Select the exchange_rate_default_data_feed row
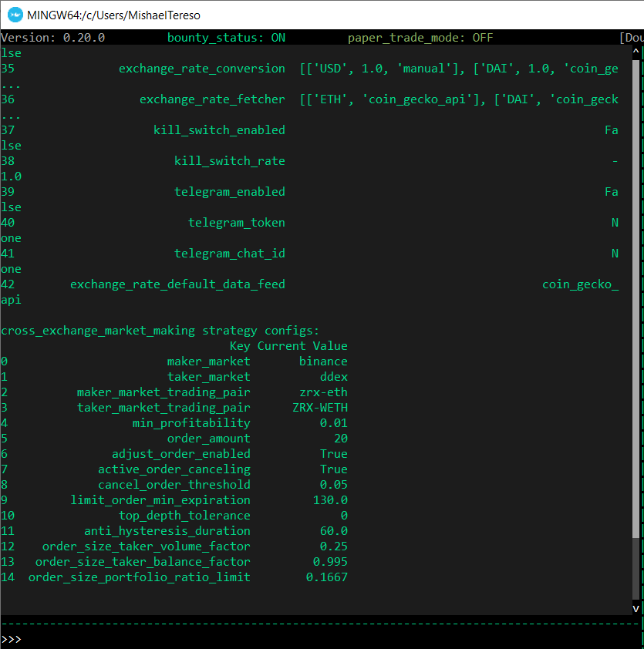 click(x=177, y=284)
